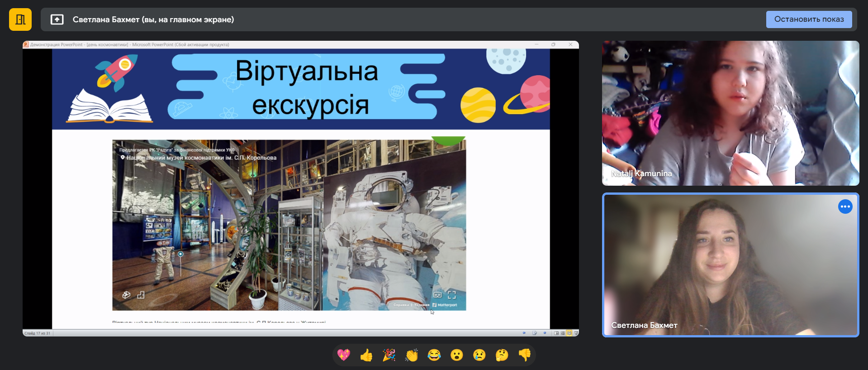Viewport: 868px width, 370px height.
Task: Send the thumbs down reaction
Action: click(525, 355)
